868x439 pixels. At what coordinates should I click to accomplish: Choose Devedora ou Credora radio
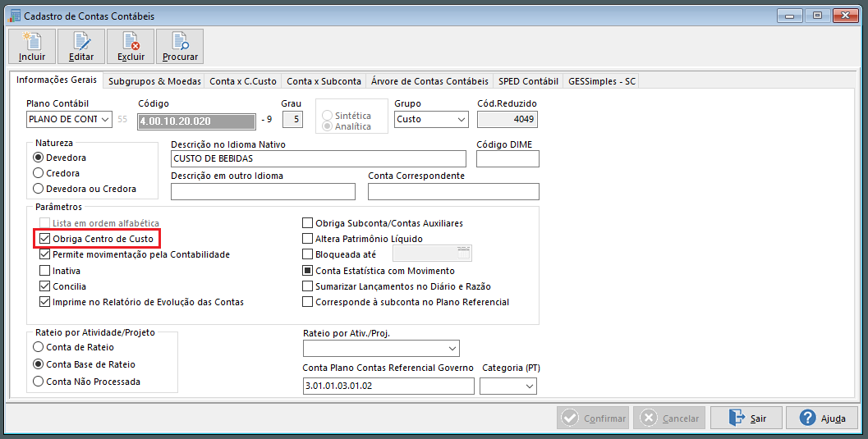[39, 189]
